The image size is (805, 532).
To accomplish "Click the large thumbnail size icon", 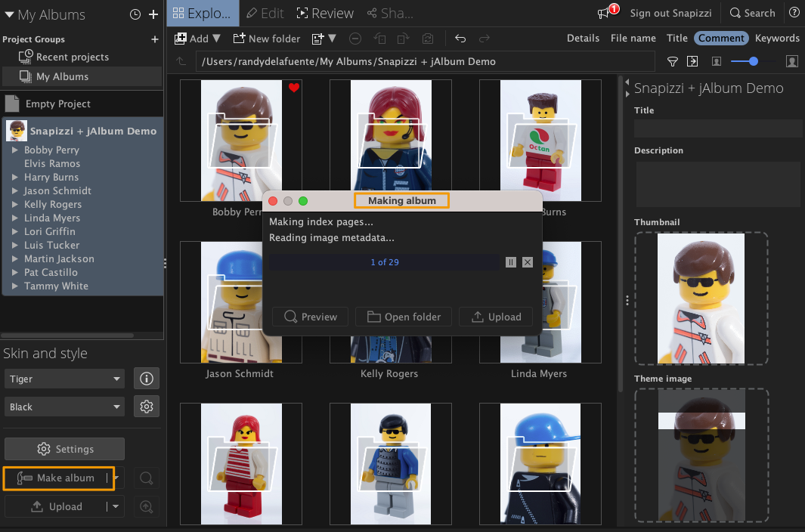I will pyautogui.click(x=791, y=62).
